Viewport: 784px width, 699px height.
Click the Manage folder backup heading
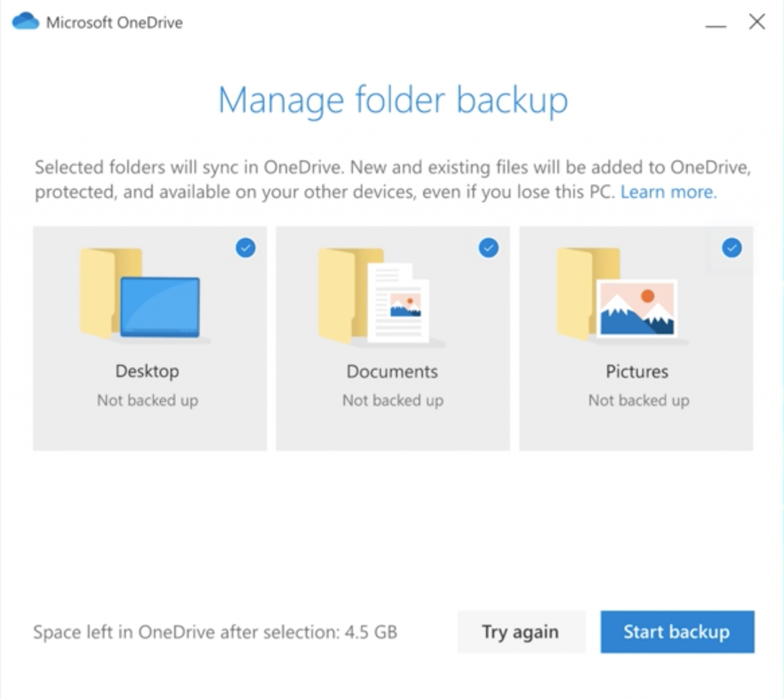(x=393, y=100)
